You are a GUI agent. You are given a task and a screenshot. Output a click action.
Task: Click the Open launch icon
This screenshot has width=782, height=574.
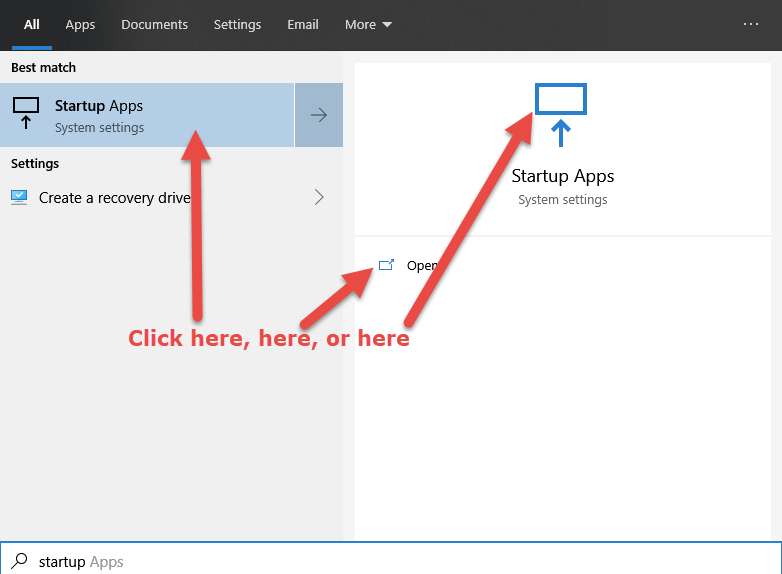[387, 265]
